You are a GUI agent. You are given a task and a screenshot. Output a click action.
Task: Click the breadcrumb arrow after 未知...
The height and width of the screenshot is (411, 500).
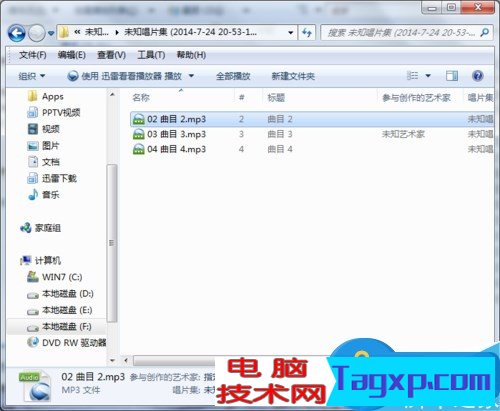117,33
